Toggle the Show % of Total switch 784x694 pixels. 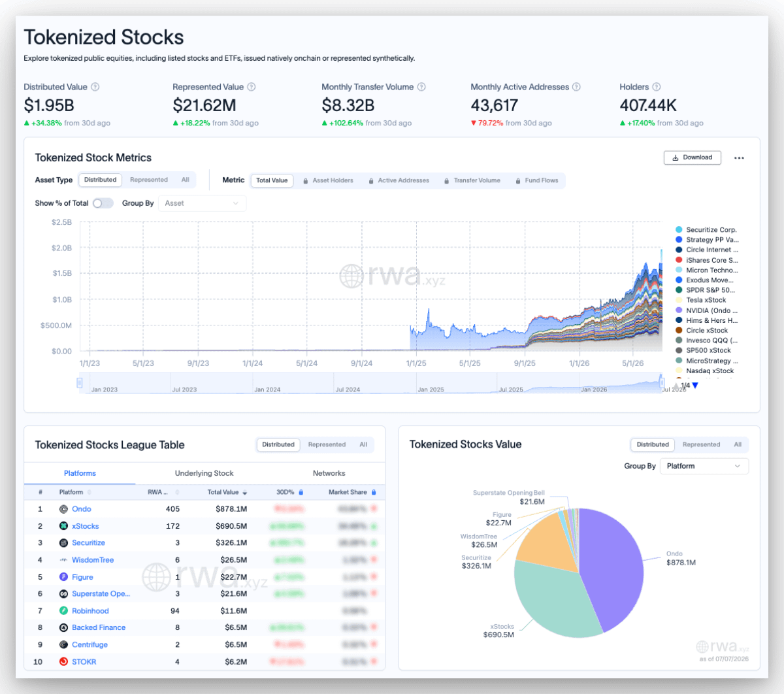[x=103, y=203]
